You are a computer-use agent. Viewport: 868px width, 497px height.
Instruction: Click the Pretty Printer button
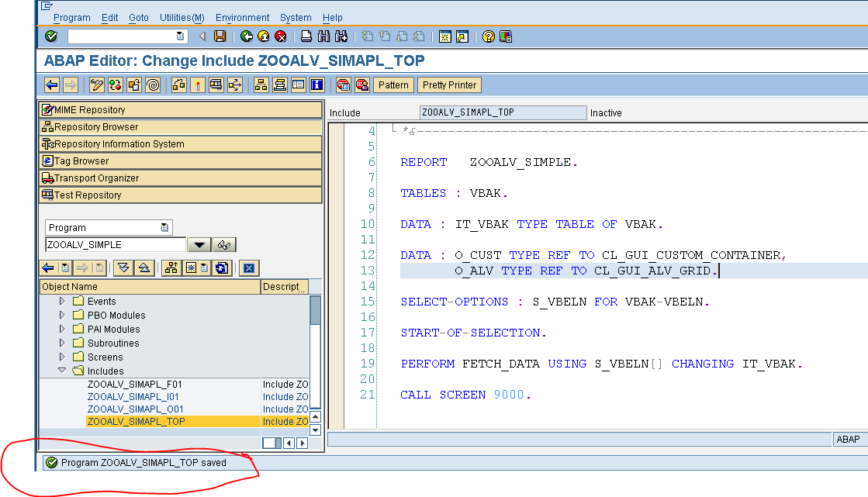[x=448, y=85]
